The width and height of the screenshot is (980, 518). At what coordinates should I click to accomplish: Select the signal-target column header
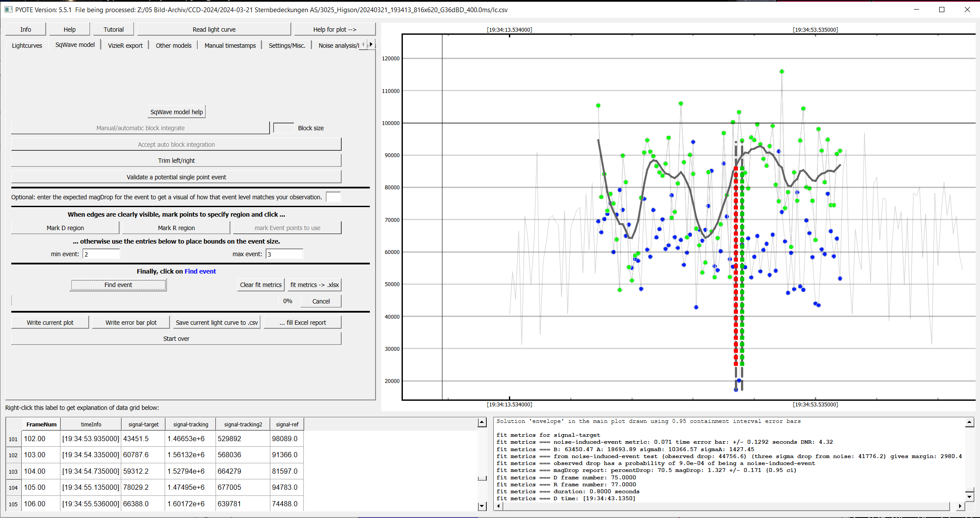[143, 424]
